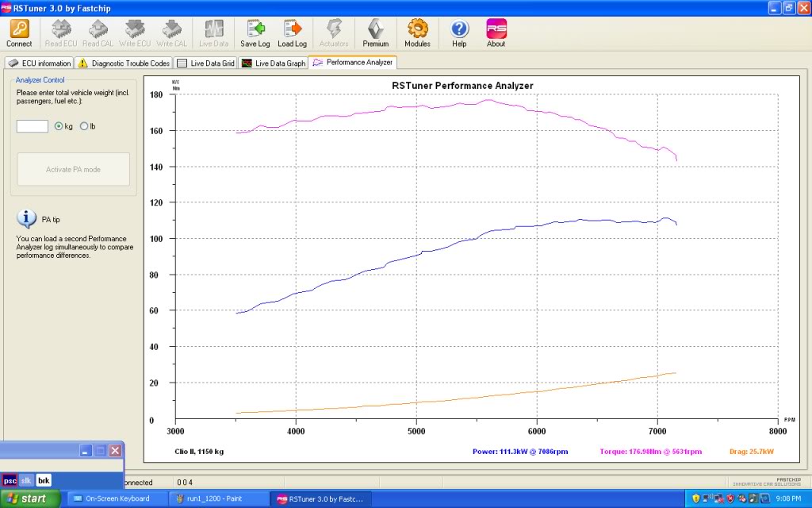The width and height of the screenshot is (812, 508).
Task: Maximize the RSTuner window
Action: (789, 8)
